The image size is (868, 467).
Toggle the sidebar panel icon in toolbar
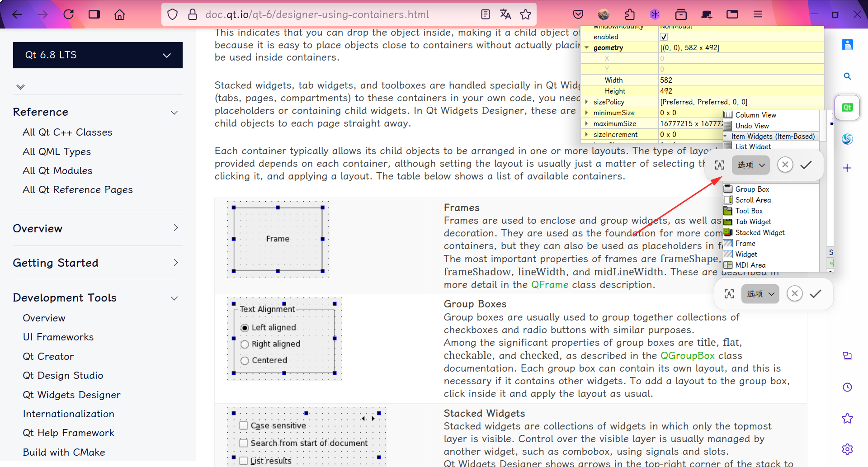94,14
